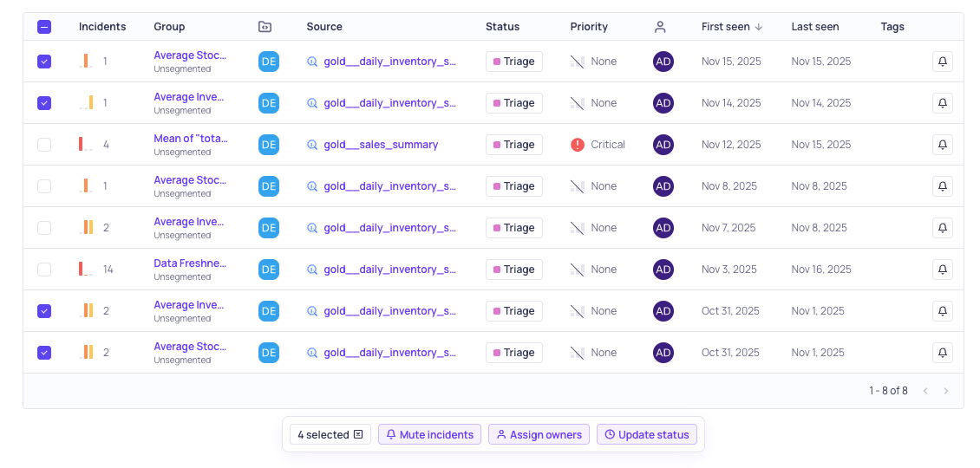Open the Data Freshne group link

190,263
